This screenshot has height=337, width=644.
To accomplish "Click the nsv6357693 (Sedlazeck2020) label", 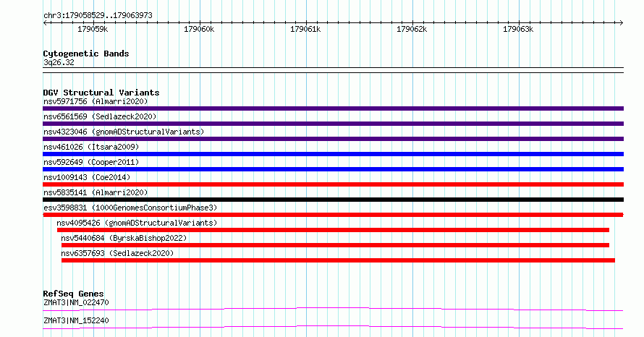I will coord(117,253).
